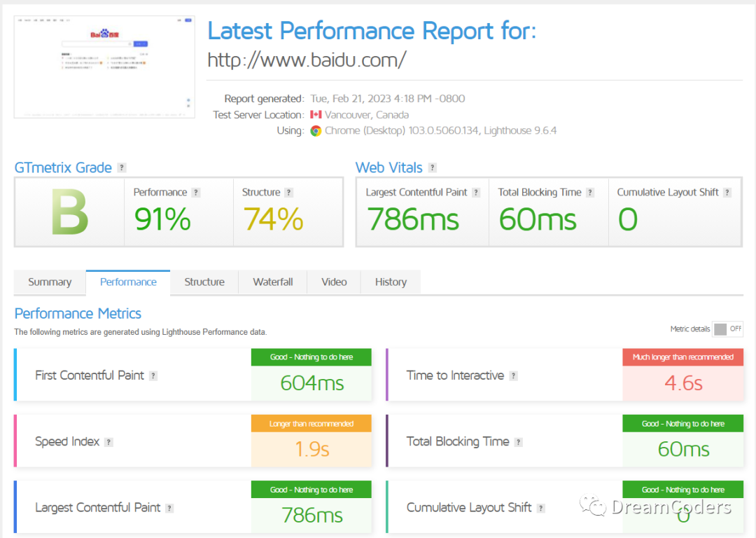The image size is (756, 538).
Task: Click help icon in Web Vitals Largest Contentful Paint box
Action: pos(476,193)
